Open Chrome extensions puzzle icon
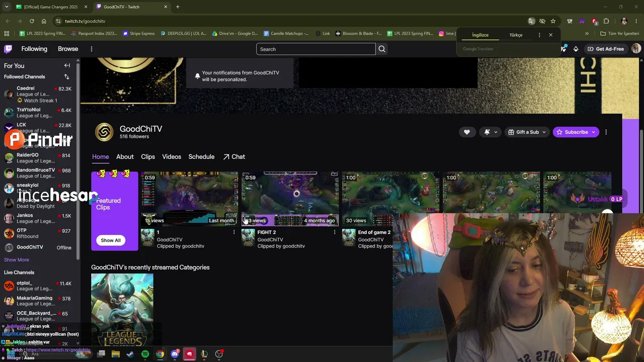The width and height of the screenshot is (644, 362). click(x=606, y=21)
